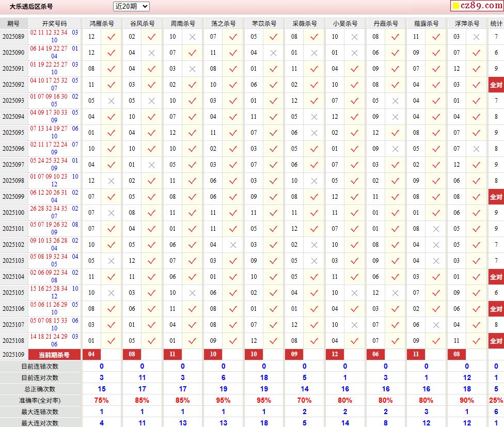This screenshot has width=504, height=427.
Task: Click the 谷风杀号 column header
Action: tap(142, 23)
